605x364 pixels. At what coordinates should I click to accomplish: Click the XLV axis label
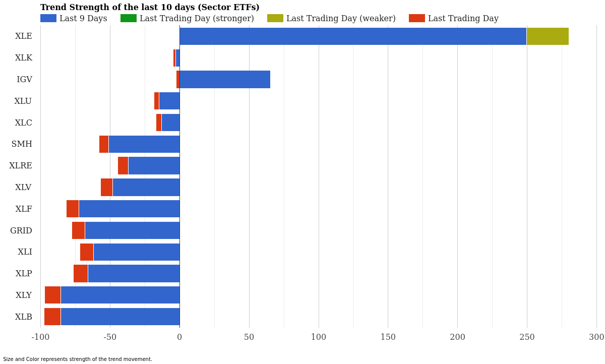(x=23, y=188)
